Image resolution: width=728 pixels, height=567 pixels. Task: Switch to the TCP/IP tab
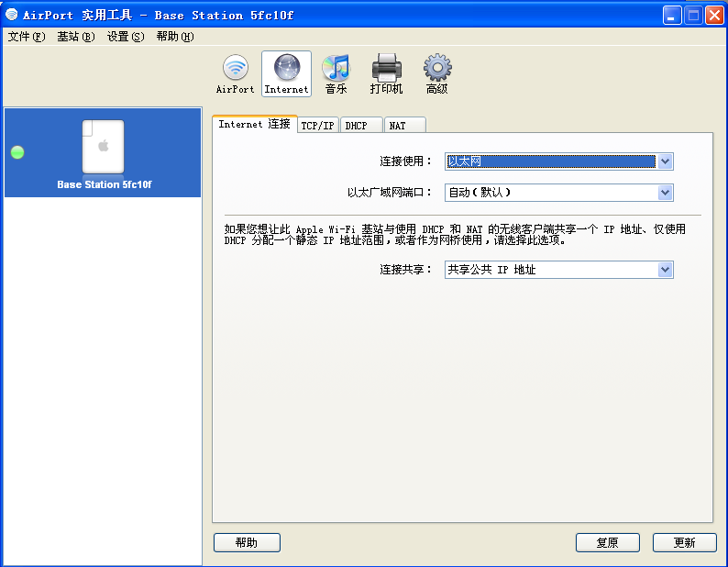[318, 126]
